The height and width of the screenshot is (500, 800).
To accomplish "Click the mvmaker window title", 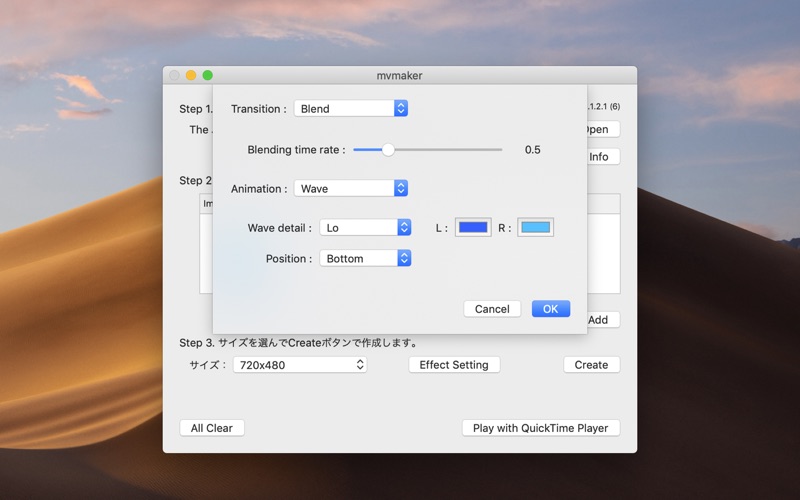I will click(x=399, y=76).
